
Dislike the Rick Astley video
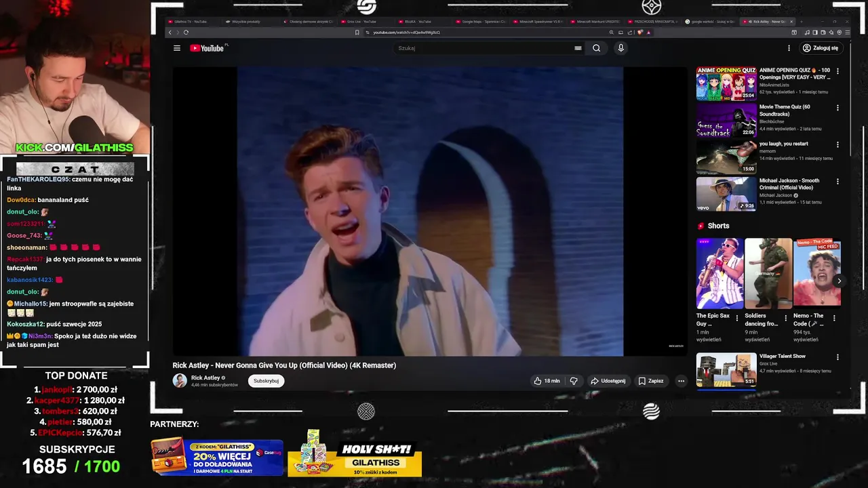[x=574, y=381]
